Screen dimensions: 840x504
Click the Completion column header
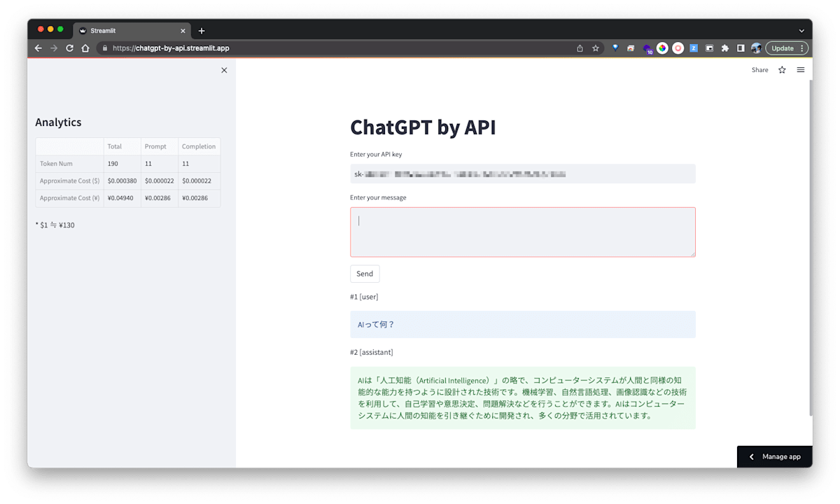tap(199, 146)
